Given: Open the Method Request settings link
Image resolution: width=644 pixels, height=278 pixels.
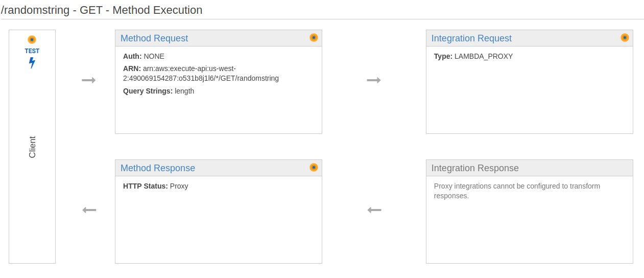Looking at the screenshot, I should coord(154,38).
